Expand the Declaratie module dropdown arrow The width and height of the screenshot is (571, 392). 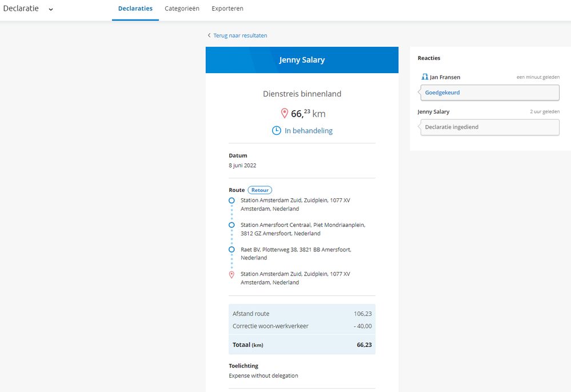(x=51, y=9)
